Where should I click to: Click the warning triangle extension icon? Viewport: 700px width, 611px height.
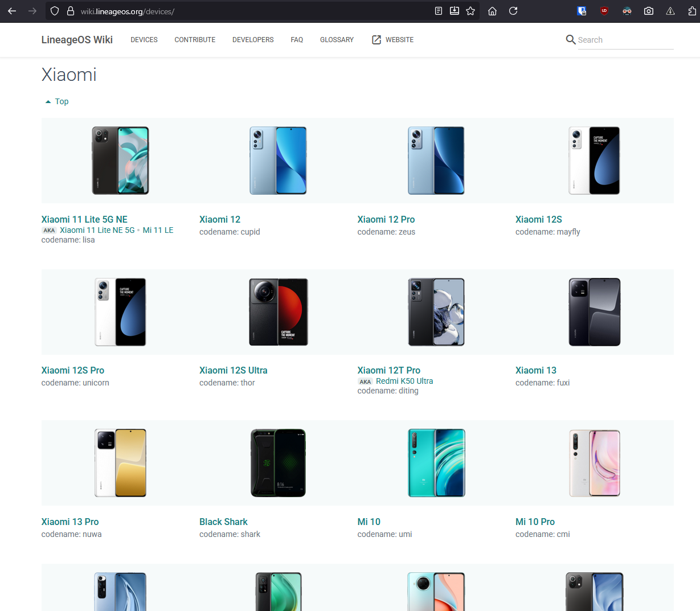click(x=670, y=11)
